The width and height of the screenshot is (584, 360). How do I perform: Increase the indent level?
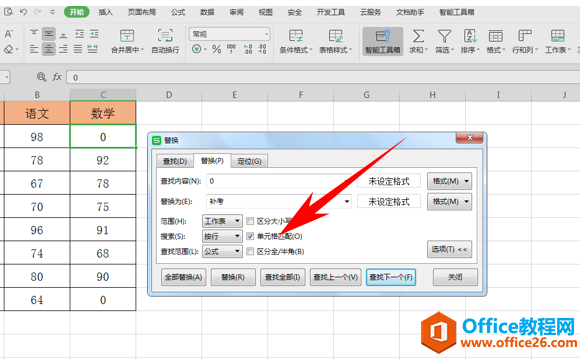(x=94, y=34)
